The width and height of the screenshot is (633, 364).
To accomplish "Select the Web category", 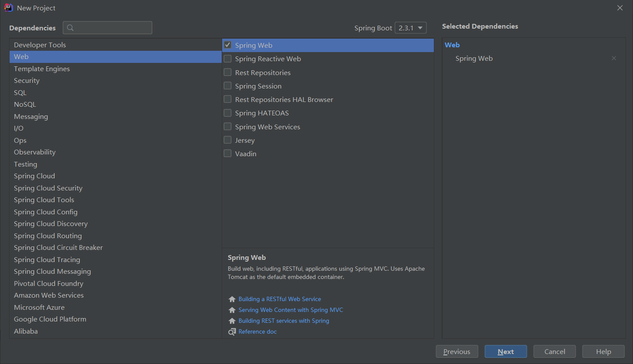I will point(115,57).
